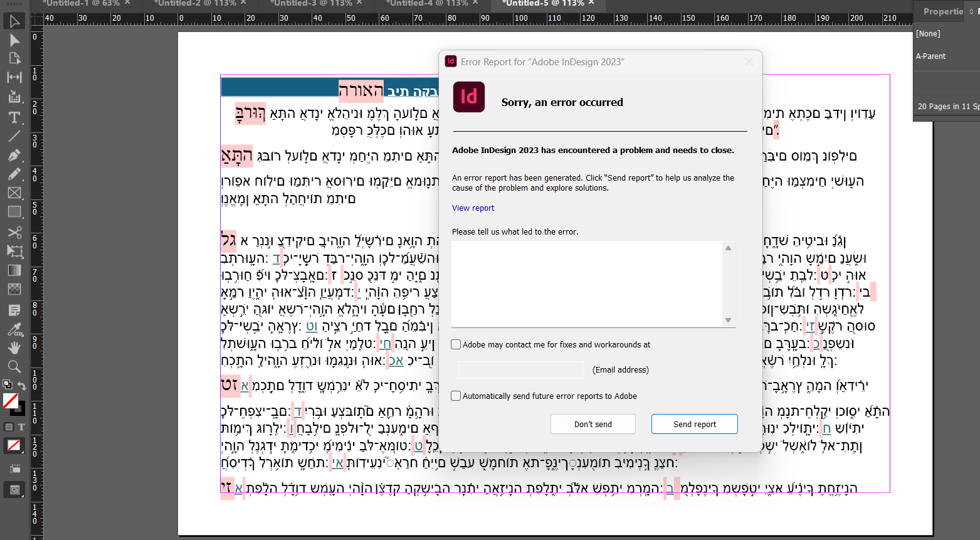Activate the Pen tool

point(15,155)
